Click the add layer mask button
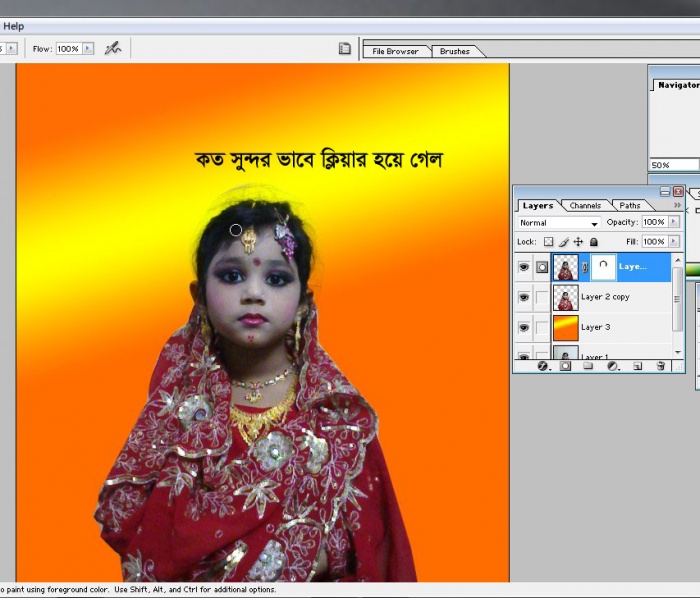This screenshot has width=700, height=598. (565, 366)
